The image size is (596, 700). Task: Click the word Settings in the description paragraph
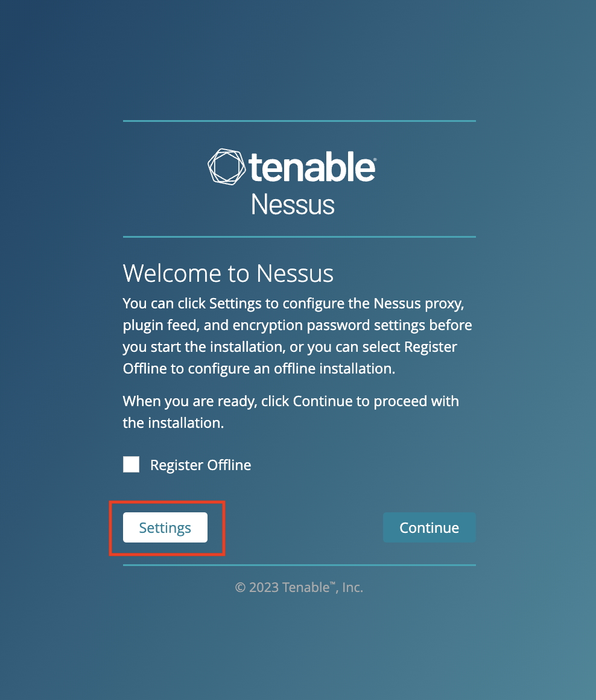234,303
